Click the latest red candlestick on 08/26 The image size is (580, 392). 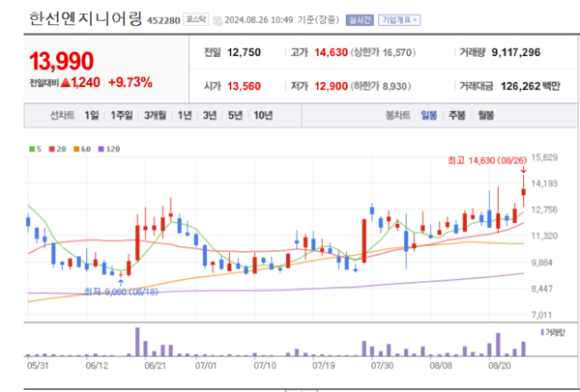coord(523,191)
